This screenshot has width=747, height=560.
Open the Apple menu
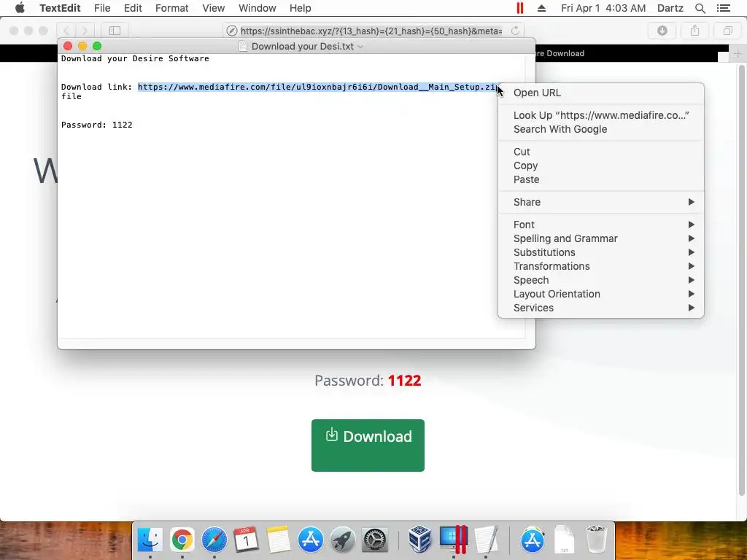[x=20, y=8]
